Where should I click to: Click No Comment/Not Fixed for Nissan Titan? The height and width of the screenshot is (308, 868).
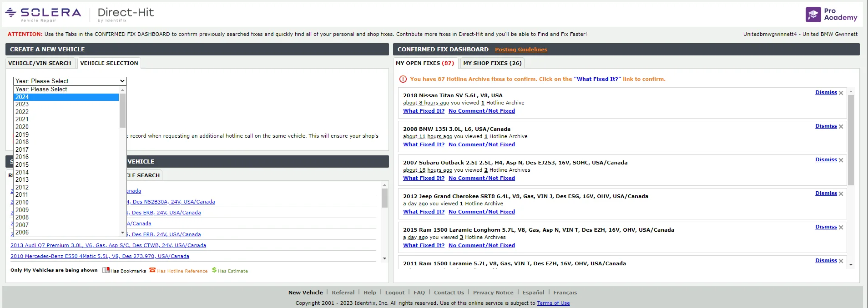[x=482, y=111]
